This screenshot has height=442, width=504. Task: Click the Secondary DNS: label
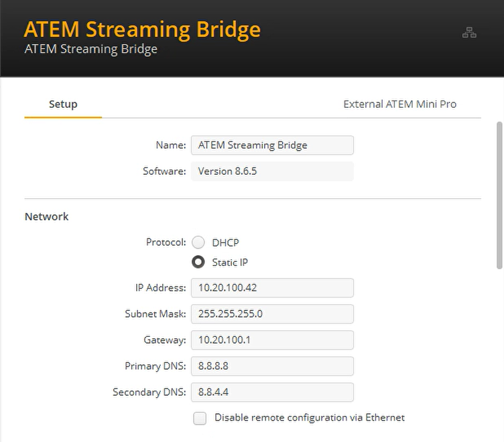[149, 392]
